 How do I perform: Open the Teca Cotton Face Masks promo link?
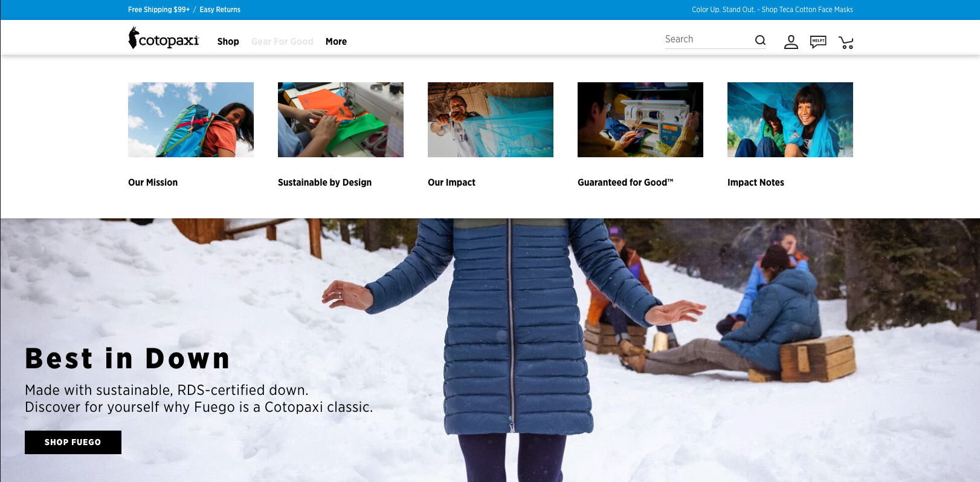coord(772,10)
